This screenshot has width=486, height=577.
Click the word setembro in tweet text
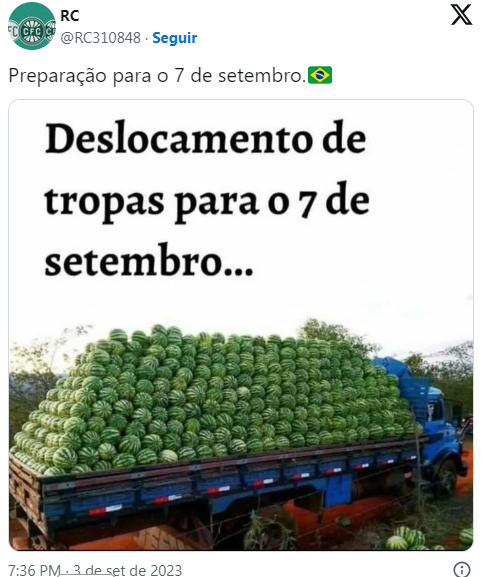pyautogui.click(x=260, y=76)
